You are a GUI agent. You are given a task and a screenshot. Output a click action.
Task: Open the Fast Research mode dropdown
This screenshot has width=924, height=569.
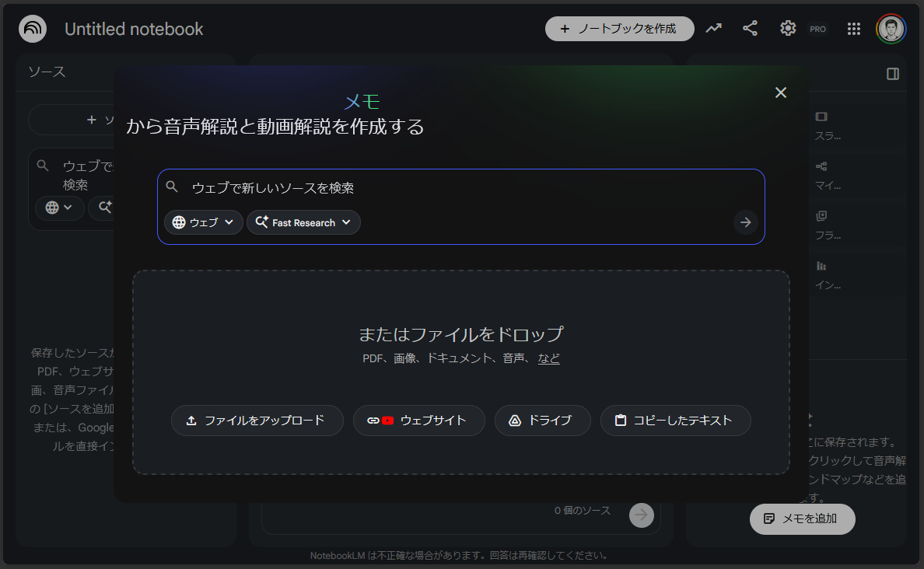click(303, 222)
